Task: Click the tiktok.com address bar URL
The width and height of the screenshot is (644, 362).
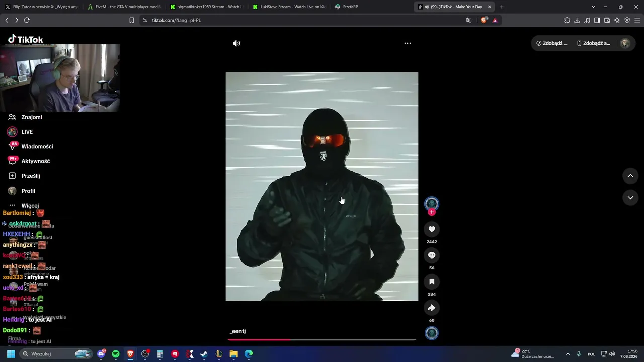Action: click(177, 20)
